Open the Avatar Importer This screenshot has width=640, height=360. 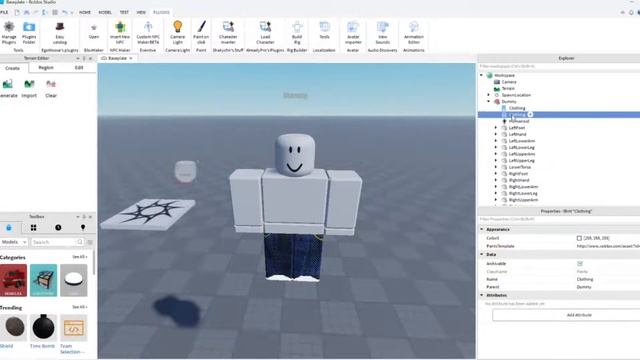(x=353, y=33)
